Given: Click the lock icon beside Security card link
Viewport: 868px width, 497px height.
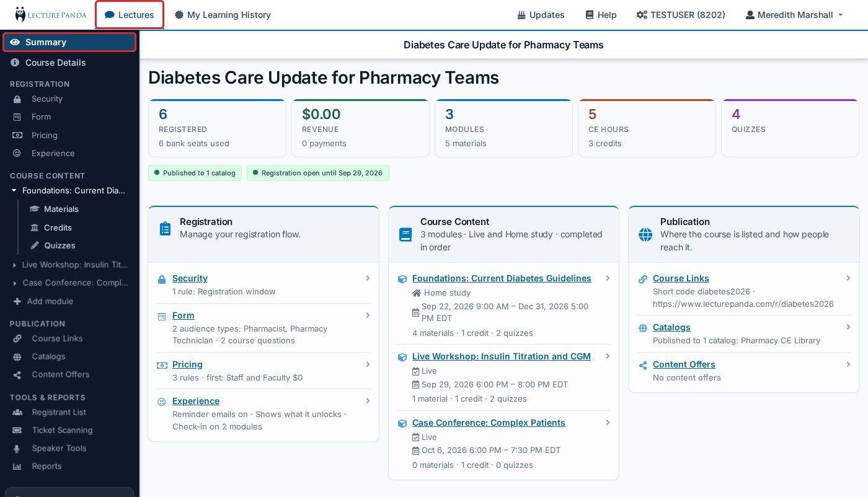Looking at the screenshot, I should pyautogui.click(x=162, y=279).
